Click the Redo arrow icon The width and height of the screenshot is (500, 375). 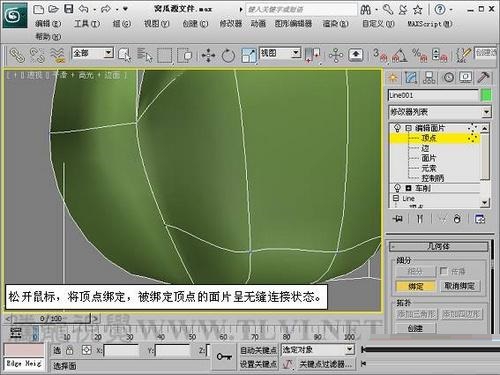pos(106,9)
